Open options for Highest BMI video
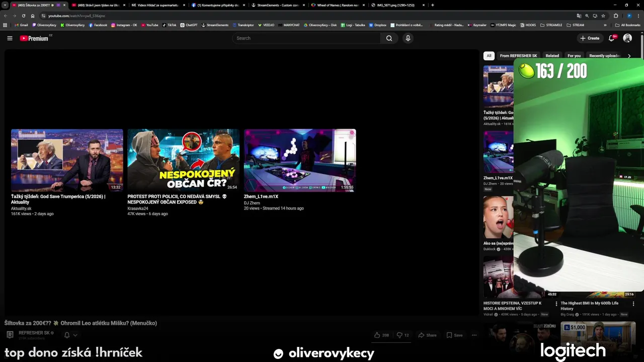Image resolution: width=644 pixels, height=362 pixels. point(633,304)
